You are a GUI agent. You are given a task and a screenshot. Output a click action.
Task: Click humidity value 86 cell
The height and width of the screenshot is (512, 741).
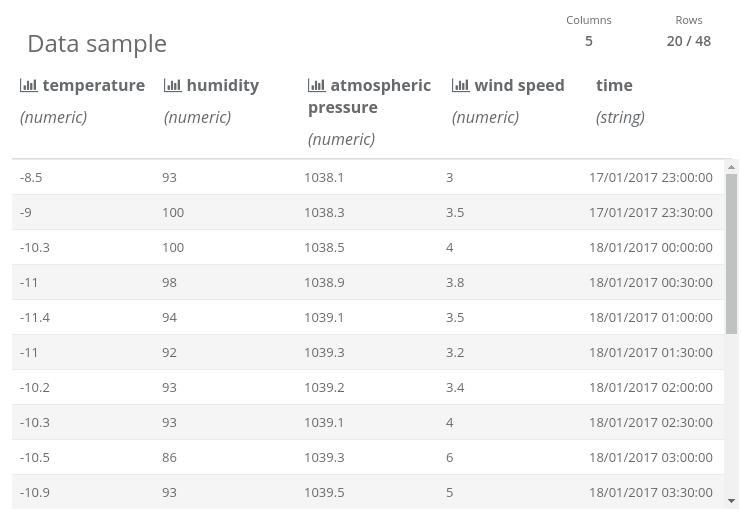coord(169,457)
